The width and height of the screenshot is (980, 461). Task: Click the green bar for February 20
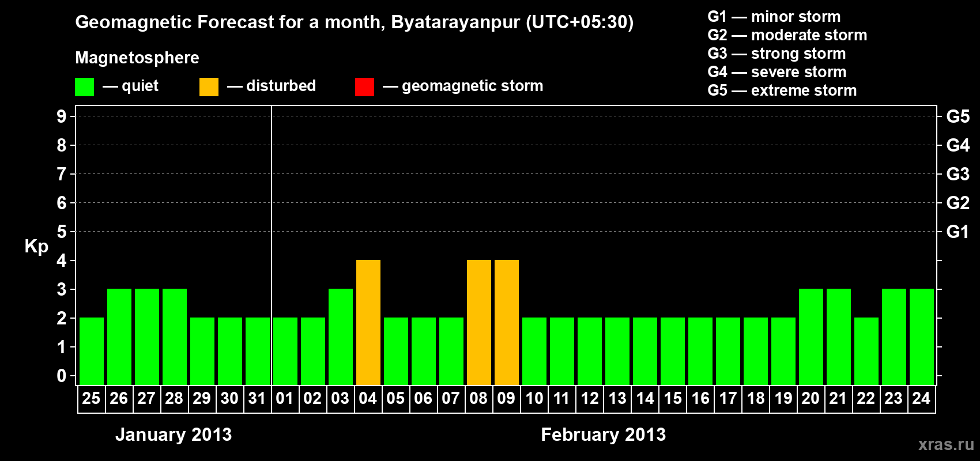point(811,337)
